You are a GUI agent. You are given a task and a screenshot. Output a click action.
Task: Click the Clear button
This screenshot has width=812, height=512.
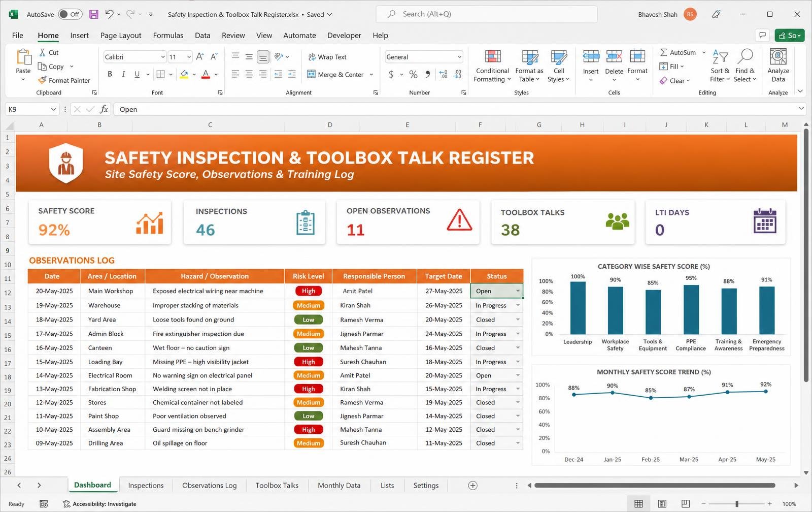point(675,81)
